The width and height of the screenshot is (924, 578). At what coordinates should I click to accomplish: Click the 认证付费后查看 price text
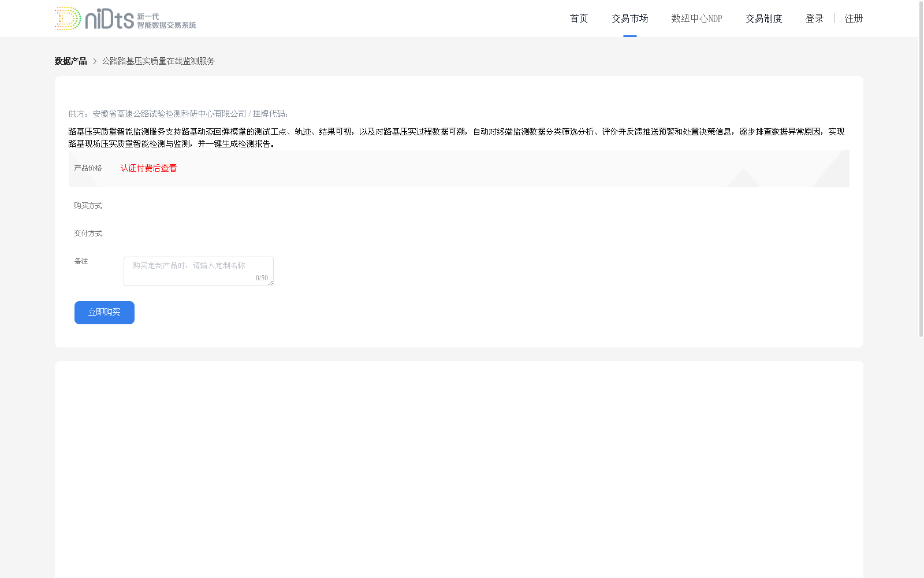pyautogui.click(x=148, y=168)
